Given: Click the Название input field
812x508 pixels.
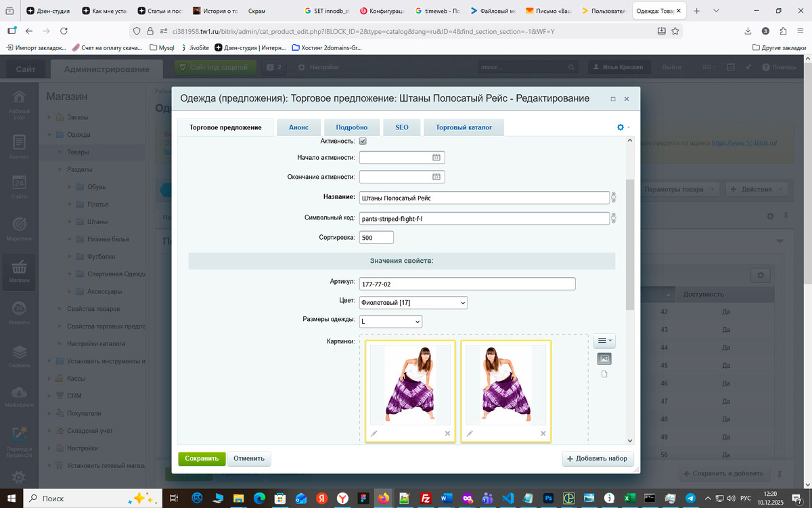Looking at the screenshot, I should click(x=484, y=198).
